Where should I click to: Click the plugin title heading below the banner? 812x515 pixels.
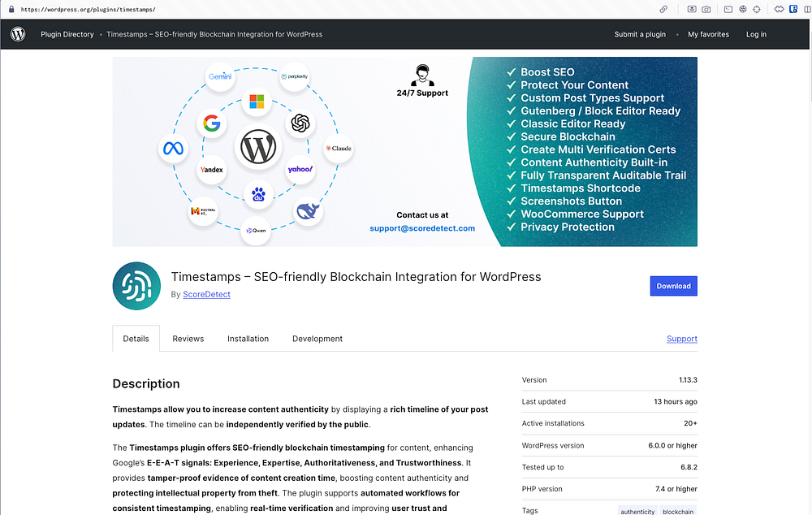tap(356, 277)
